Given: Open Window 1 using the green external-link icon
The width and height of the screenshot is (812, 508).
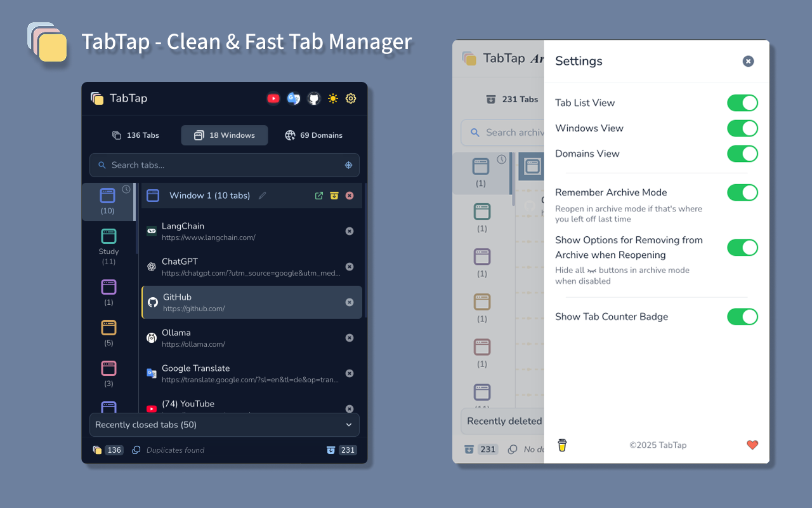Looking at the screenshot, I should pyautogui.click(x=319, y=196).
